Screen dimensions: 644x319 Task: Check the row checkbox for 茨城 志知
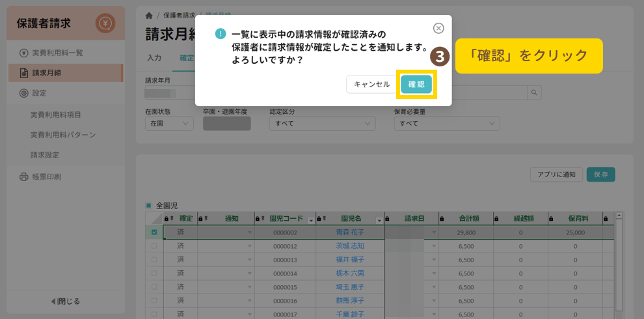(154, 246)
